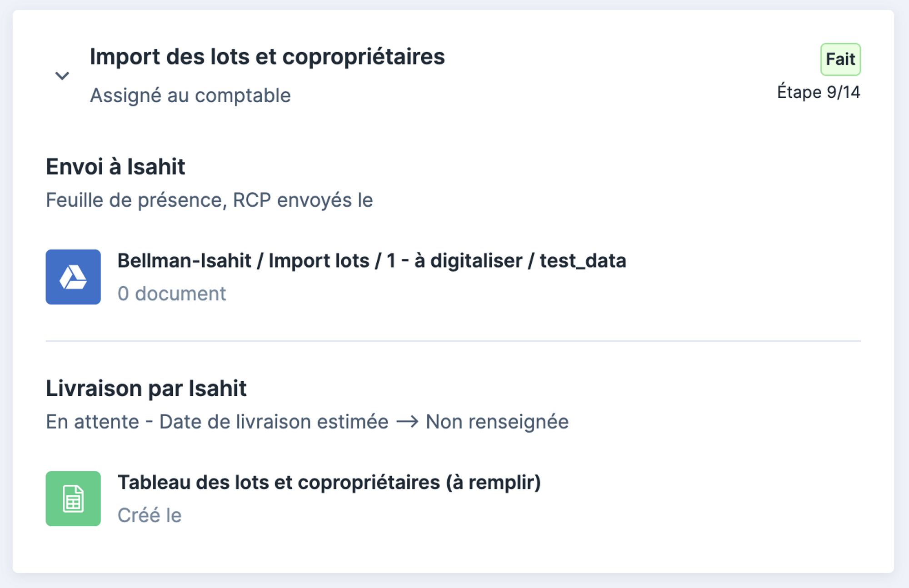Viewport: 909px width, 588px height.
Task: Click the Import des lots et copropriétaires title
Action: pos(267,57)
